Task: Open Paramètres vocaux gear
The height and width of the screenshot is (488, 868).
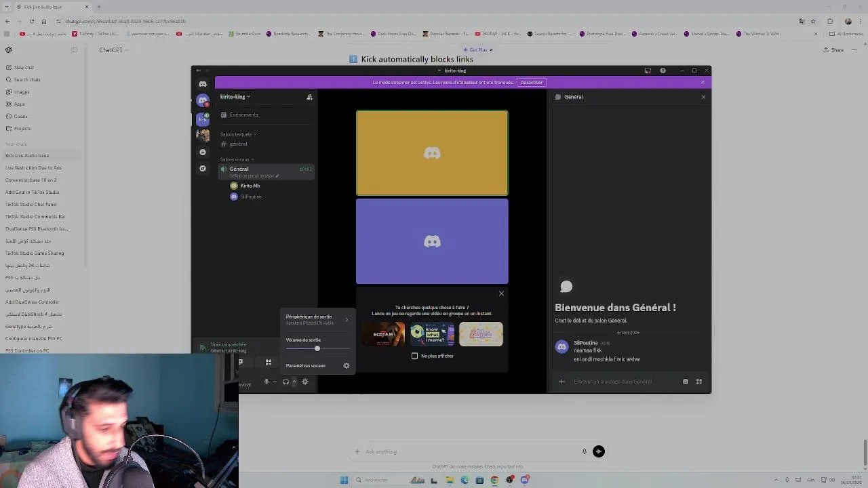Action: tap(347, 366)
